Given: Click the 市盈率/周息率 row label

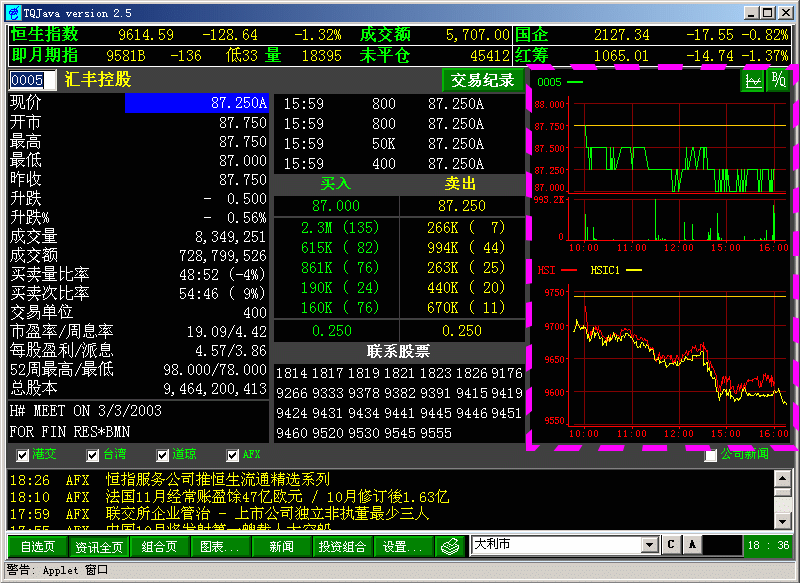Looking at the screenshot, I should 62,332.
